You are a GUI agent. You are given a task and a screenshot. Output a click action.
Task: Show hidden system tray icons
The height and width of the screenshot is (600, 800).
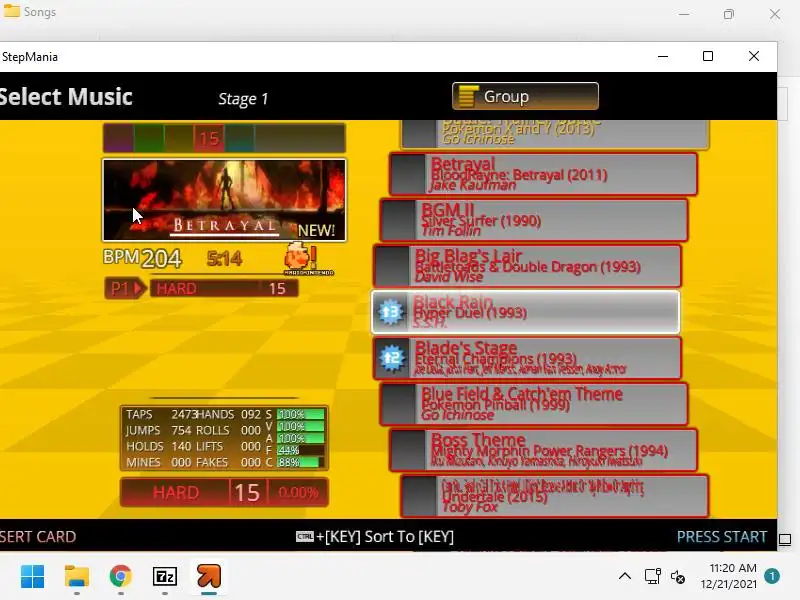point(625,577)
